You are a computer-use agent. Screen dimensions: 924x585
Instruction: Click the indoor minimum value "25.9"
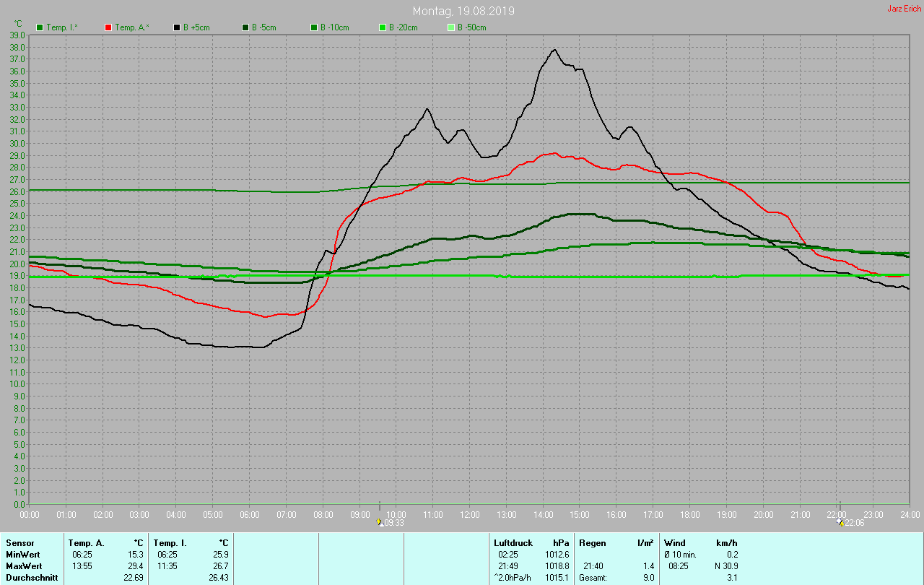pos(221,555)
